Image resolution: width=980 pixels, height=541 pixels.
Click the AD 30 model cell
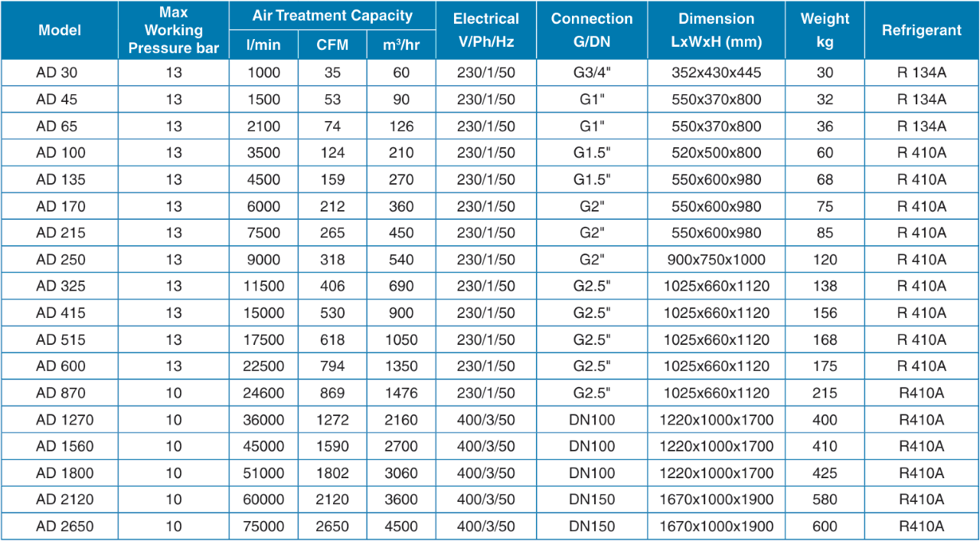(x=60, y=72)
